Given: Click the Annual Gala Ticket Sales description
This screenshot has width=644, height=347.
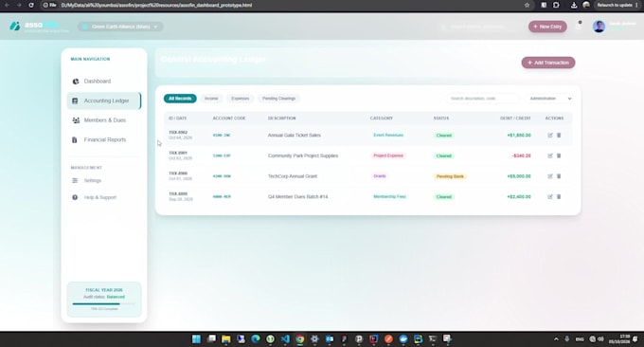Looking at the screenshot, I should point(295,136).
